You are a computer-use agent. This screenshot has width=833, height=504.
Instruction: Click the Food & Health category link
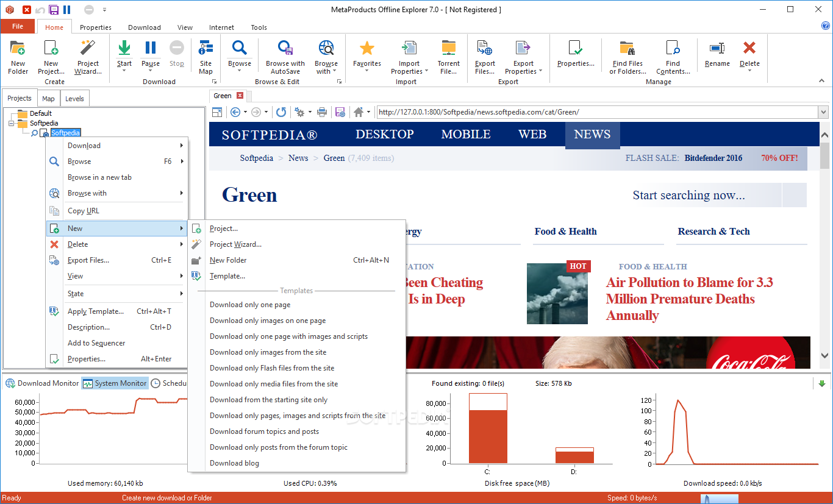566,232
